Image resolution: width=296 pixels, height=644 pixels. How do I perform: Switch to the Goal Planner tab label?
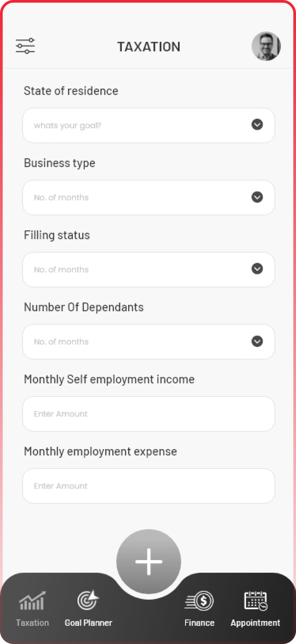pos(88,623)
